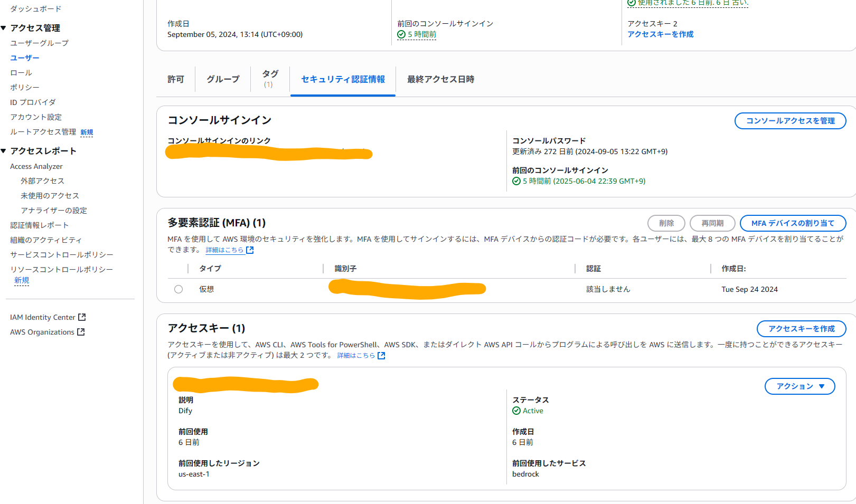Open 認証情報レポート in sidebar

click(x=40, y=225)
